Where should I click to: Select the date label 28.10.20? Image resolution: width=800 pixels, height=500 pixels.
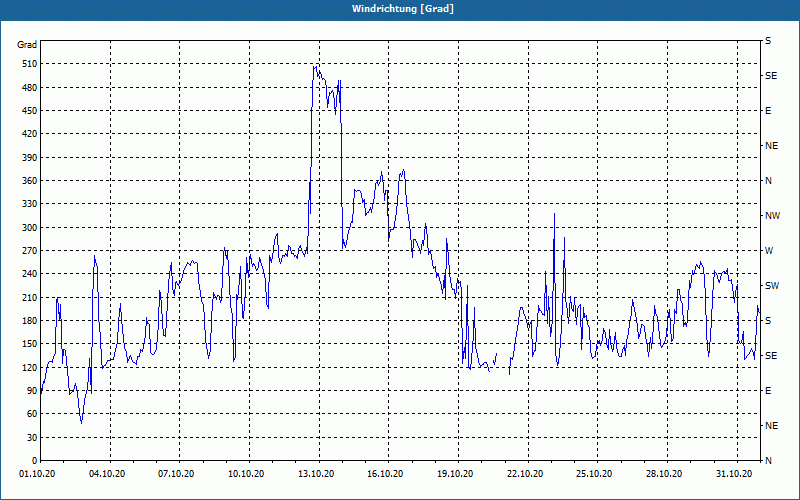664,474
